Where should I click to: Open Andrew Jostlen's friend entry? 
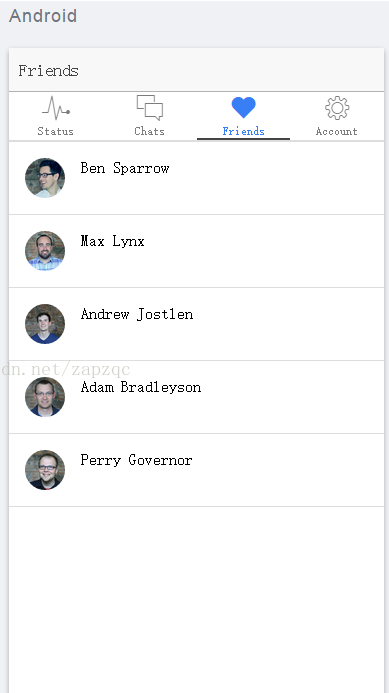click(196, 324)
